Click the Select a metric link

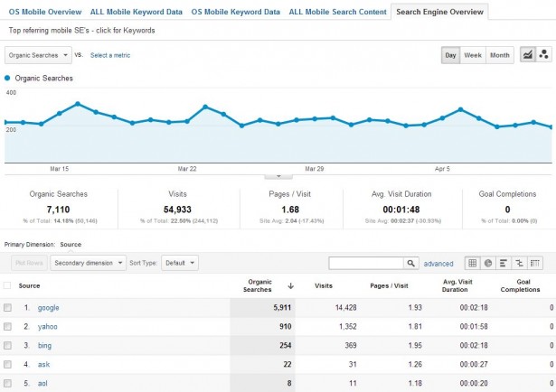pyautogui.click(x=110, y=55)
